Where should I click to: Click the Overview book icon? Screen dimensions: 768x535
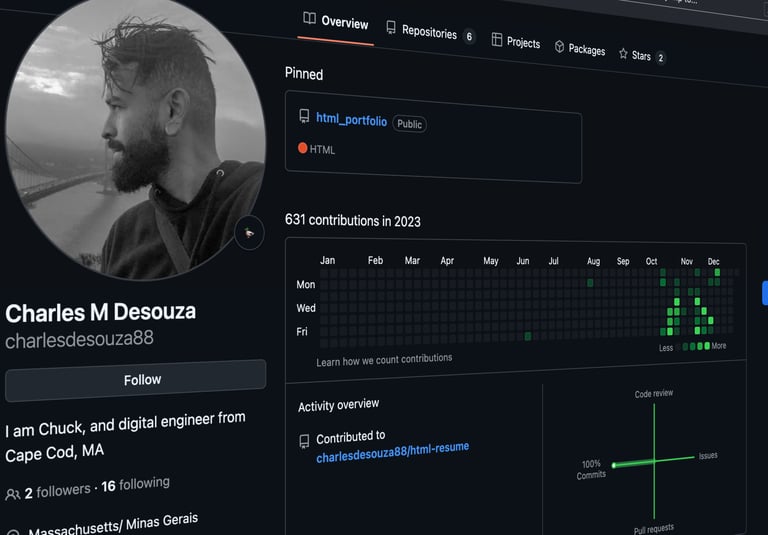[x=310, y=18]
